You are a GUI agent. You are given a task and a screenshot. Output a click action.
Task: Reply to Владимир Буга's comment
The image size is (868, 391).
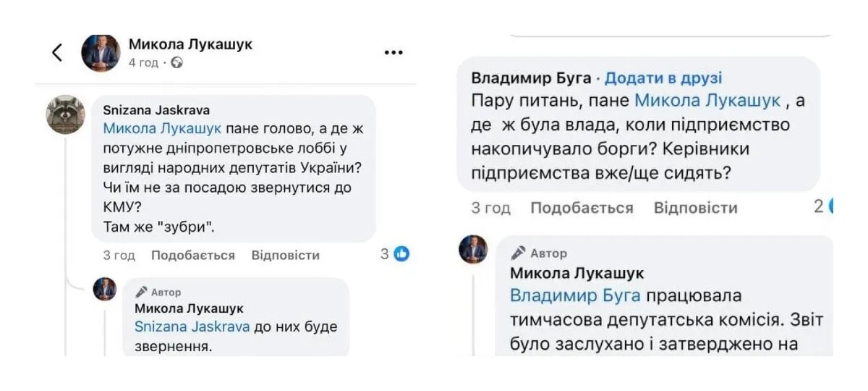point(695,208)
